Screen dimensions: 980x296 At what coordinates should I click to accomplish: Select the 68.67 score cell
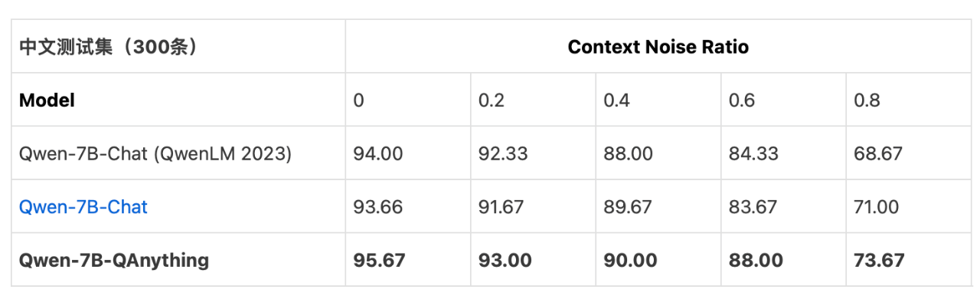[878, 154]
